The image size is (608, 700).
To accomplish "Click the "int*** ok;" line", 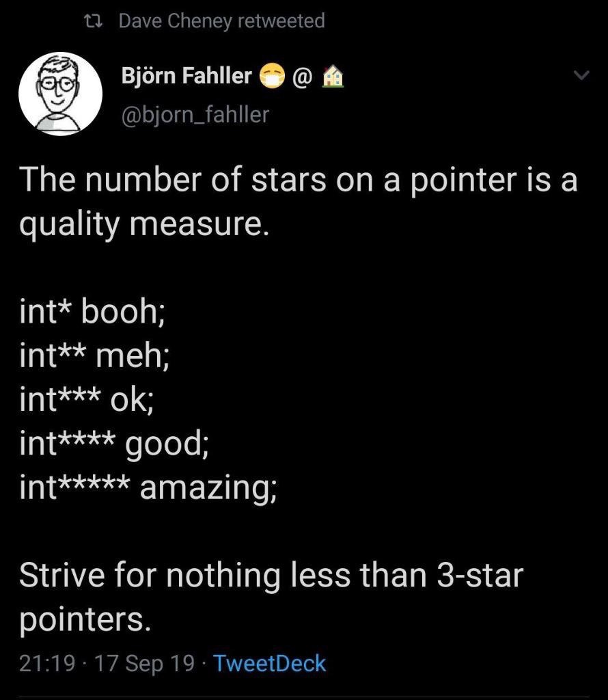I will click(87, 399).
